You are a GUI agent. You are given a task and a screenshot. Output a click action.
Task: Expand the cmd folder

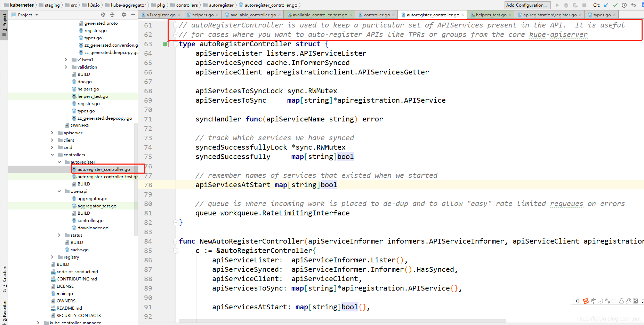pos(52,148)
